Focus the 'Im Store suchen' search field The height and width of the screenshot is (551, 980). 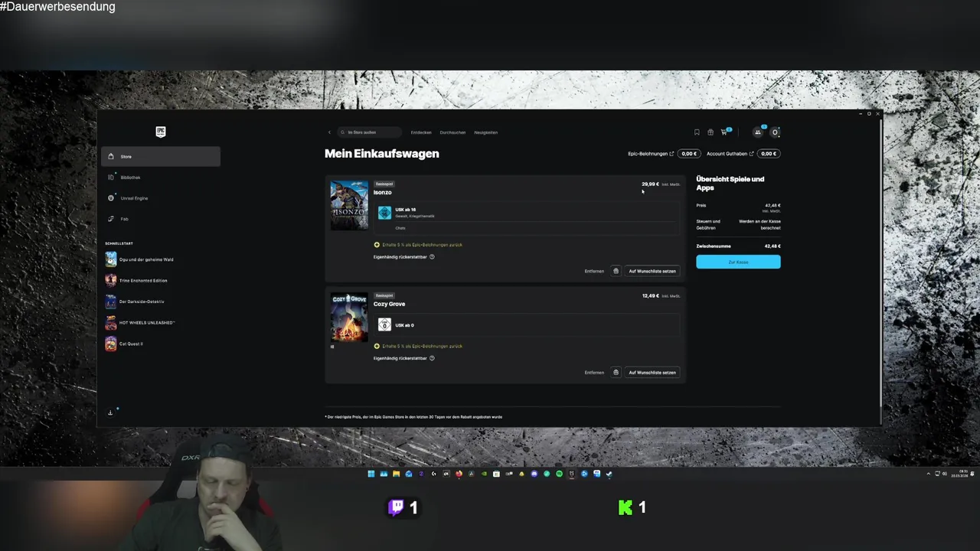click(370, 132)
